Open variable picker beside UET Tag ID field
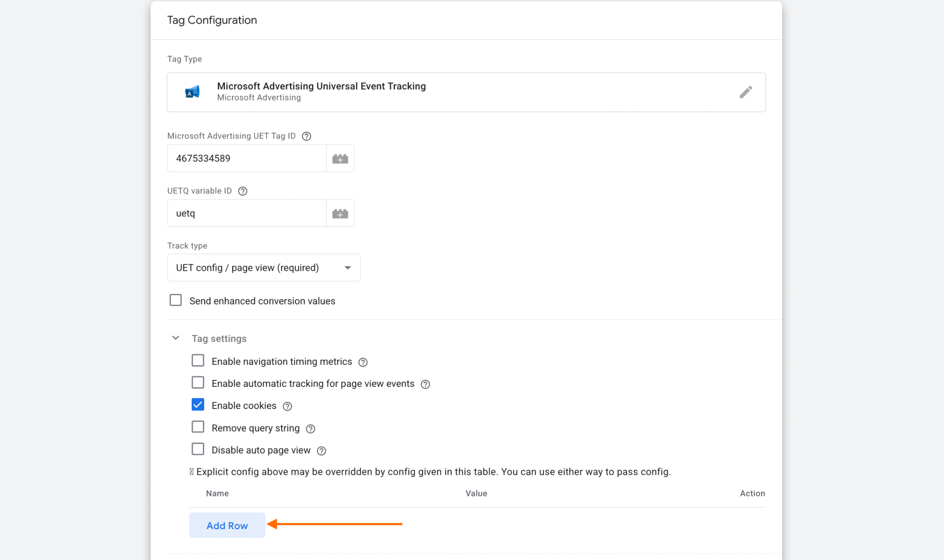944x560 pixels. [340, 158]
